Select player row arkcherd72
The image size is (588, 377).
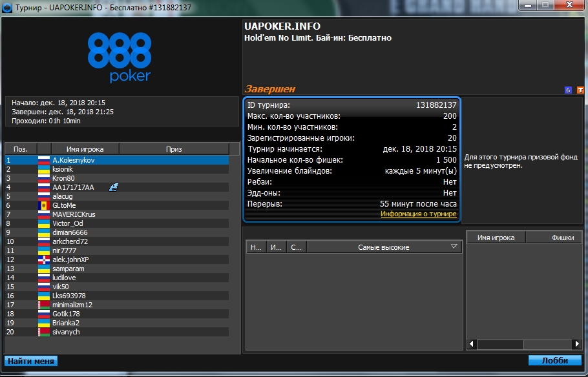(117, 241)
